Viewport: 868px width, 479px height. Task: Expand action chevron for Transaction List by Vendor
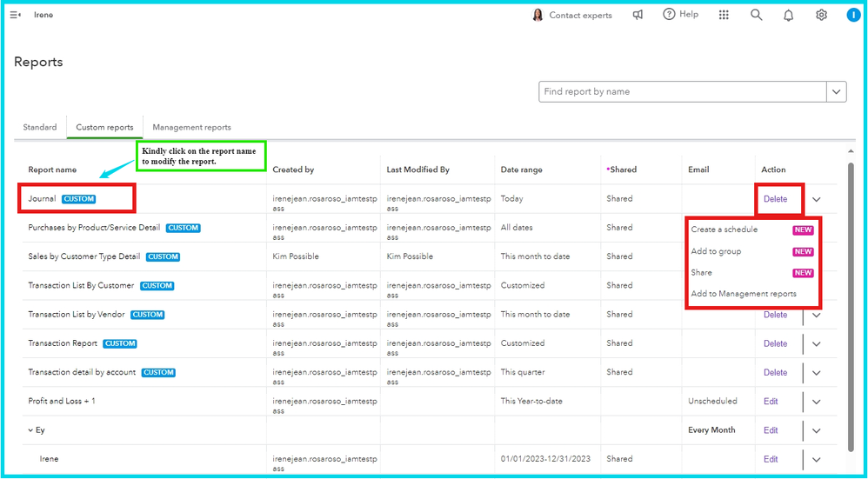click(x=817, y=315)
